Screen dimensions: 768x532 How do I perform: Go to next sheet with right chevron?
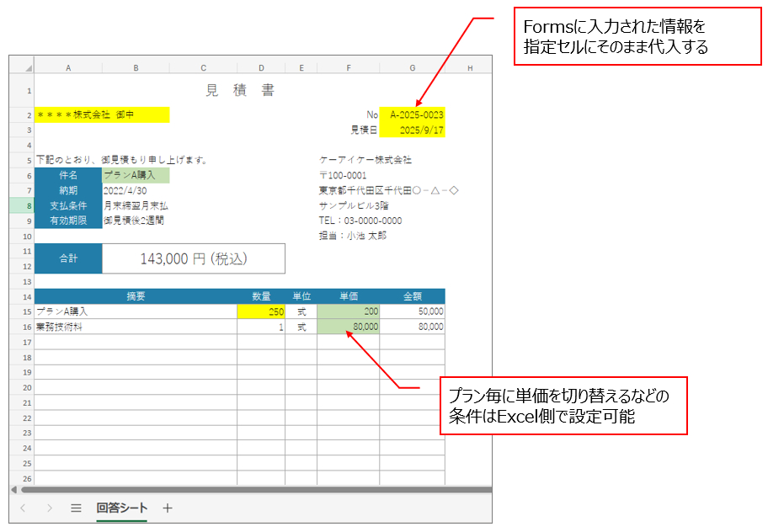coord(50,508)
